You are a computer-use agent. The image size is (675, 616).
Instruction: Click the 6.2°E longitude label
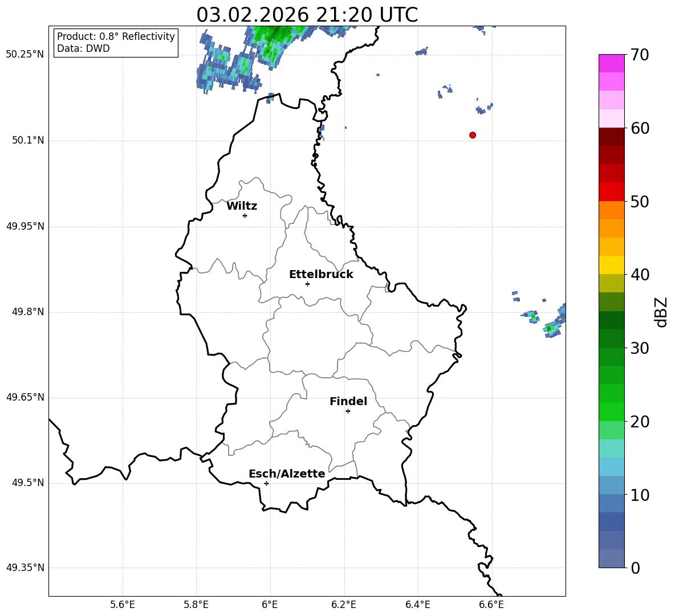pyautogui.click(x=344, y=605)
